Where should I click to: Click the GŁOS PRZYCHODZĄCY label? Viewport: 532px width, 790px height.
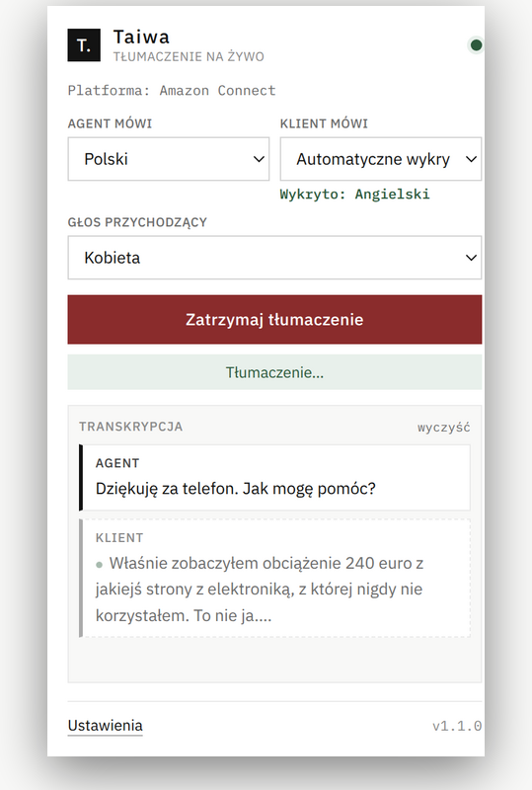tap(137, 222)
